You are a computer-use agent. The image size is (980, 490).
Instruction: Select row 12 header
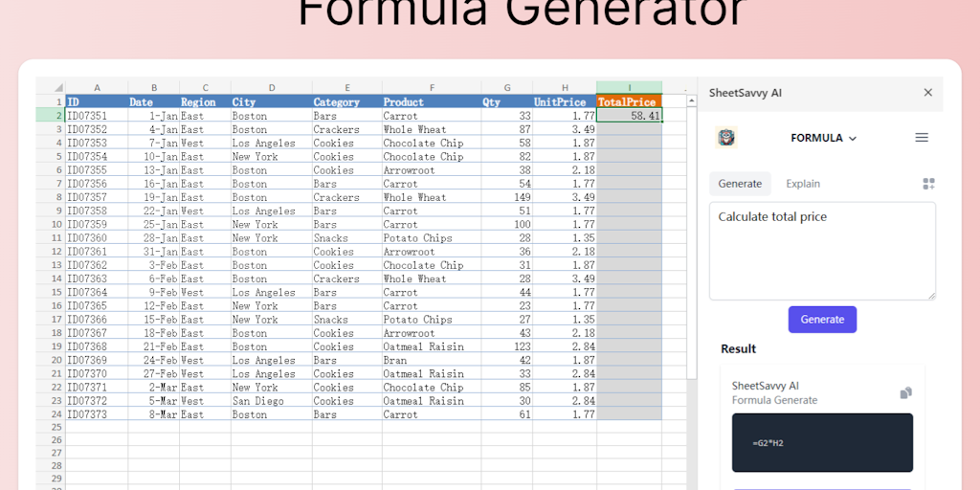click(52, 252)
